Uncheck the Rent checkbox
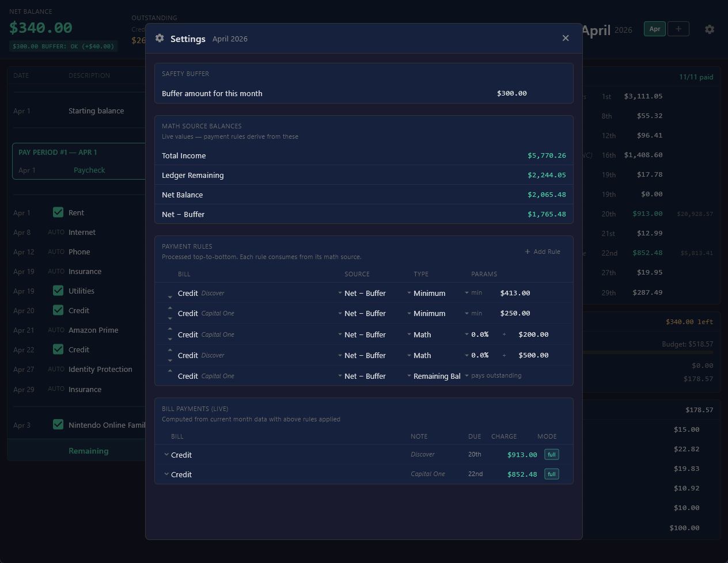Screen dimensions: 728x563 [x=58, y=212]
